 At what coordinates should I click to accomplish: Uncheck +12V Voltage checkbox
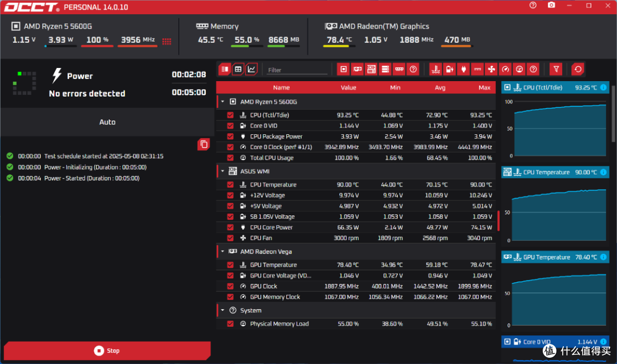[230, 195]
